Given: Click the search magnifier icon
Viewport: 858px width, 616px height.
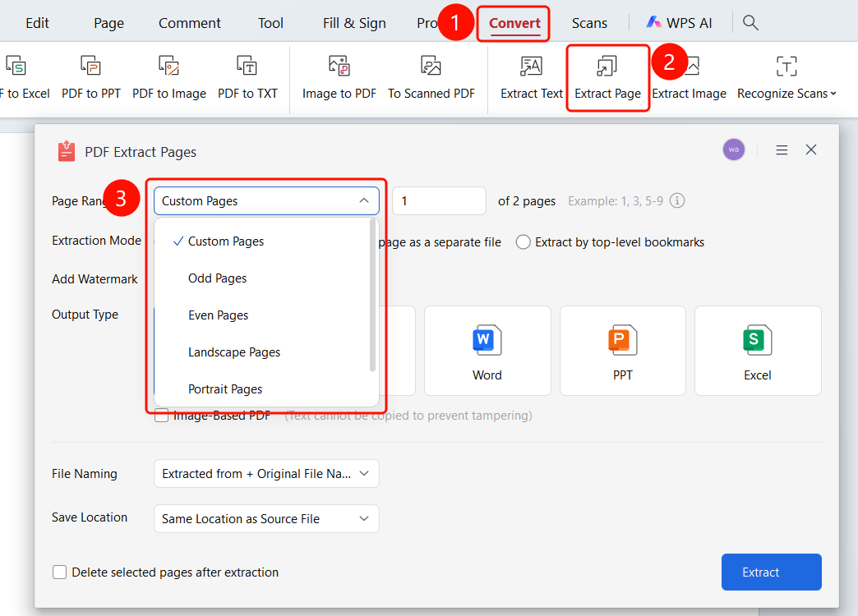Looking at the screenshot, I should click(751, 23).
